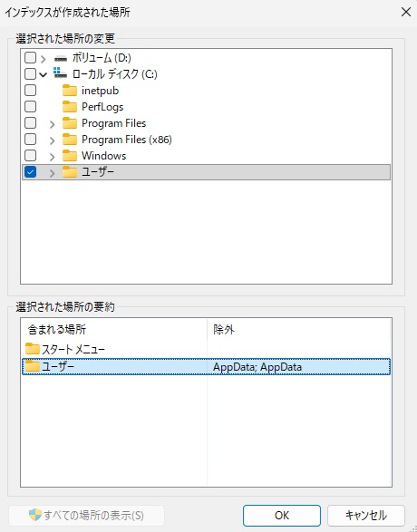The width and height of the screenshot is (417, 532).
Task: Select the ローカル ディスク (C:) label
Action: (115, 74)
